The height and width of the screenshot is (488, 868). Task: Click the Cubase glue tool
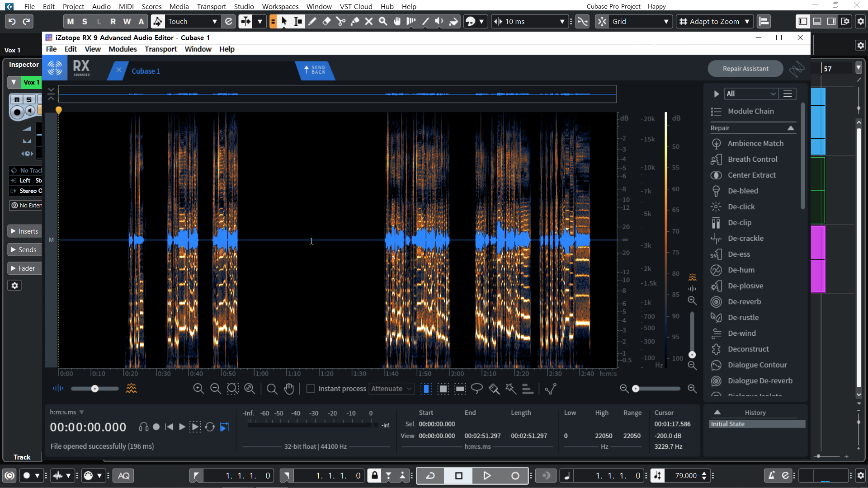[355, 21]
